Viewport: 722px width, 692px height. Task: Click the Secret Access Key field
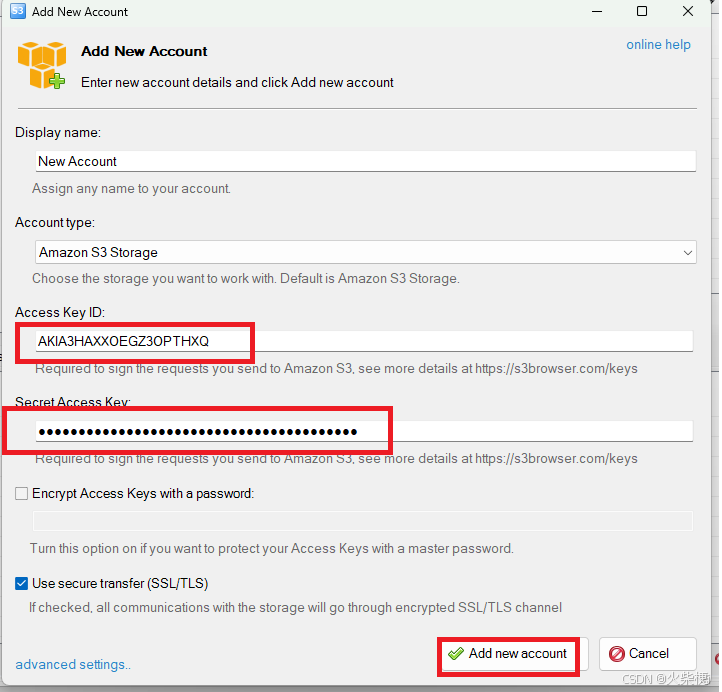(364, 431)
